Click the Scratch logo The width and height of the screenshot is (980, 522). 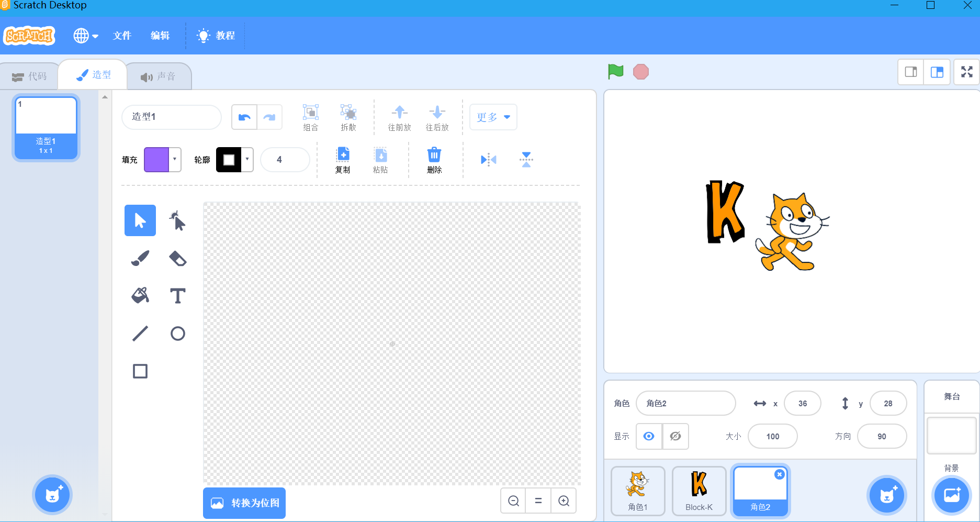[30, 36]
